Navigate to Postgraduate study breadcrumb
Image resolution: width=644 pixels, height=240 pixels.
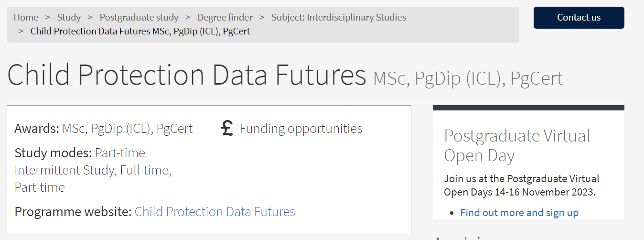click(x=139, y=17)
